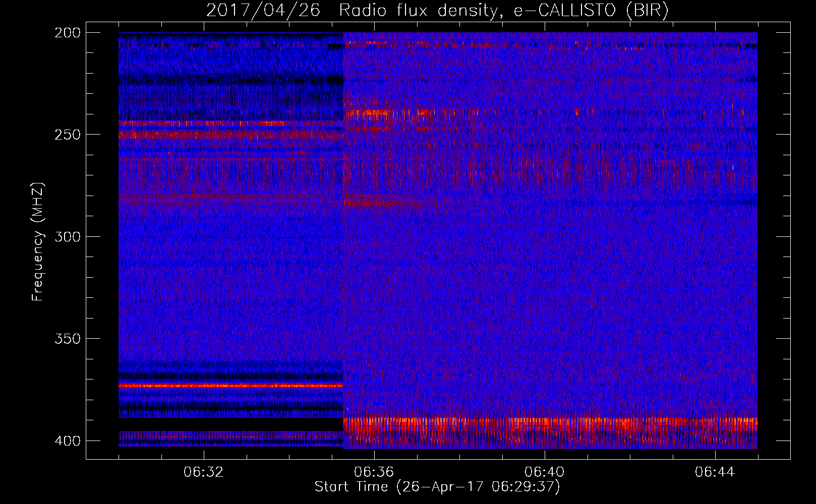Click the plot title text '2017/04/26 Radio flux density'
Image resolution: width=816 pixels, height=504 pixels.
pos(352,11)
